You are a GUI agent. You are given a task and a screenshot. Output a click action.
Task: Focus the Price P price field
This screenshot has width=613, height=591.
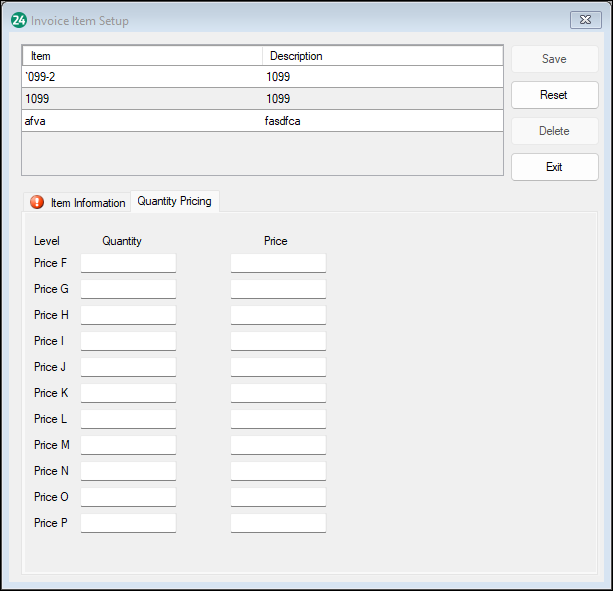click(278, 523)
